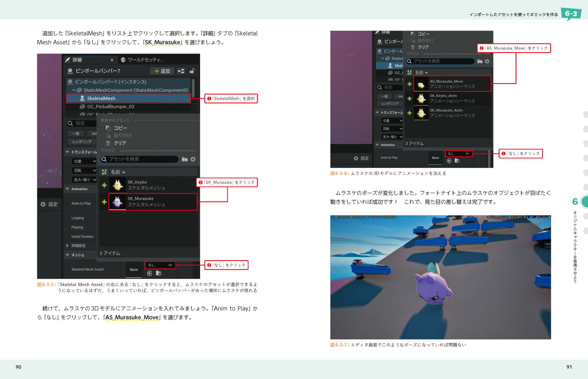Sort by 名前 column in figure 6-3-6
588x379 pixels.
(x=422, y=72)
